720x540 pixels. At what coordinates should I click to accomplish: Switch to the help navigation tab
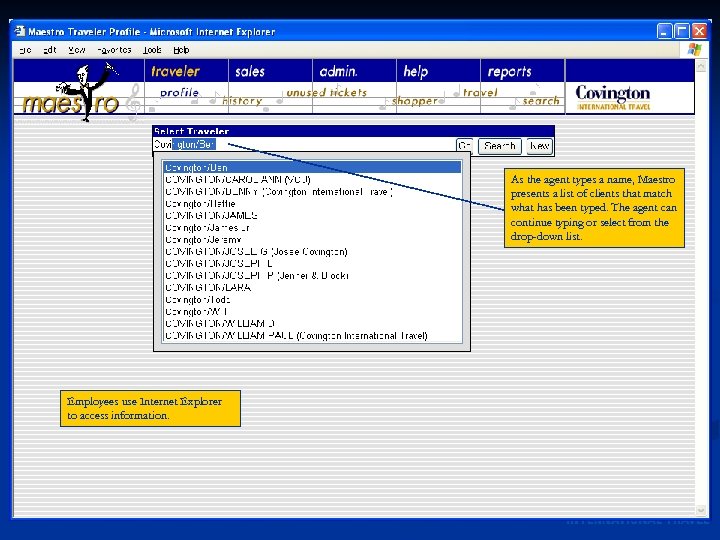(416, 71)
